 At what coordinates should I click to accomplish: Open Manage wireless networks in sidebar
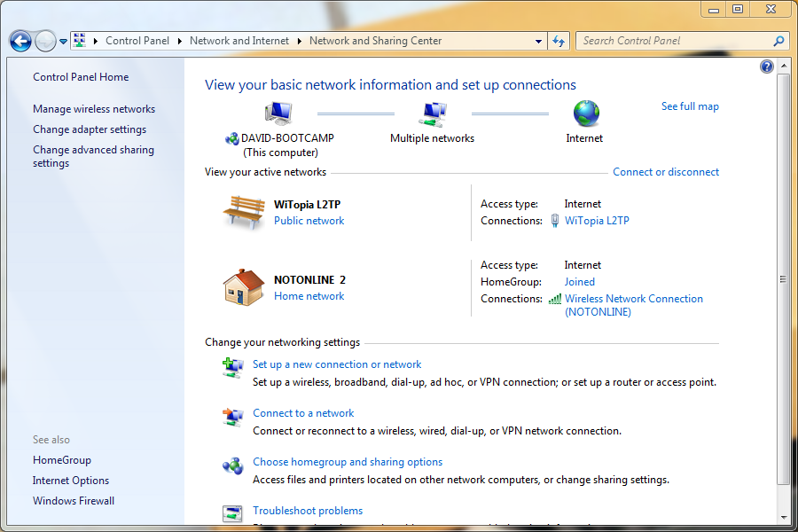[94, 109]
